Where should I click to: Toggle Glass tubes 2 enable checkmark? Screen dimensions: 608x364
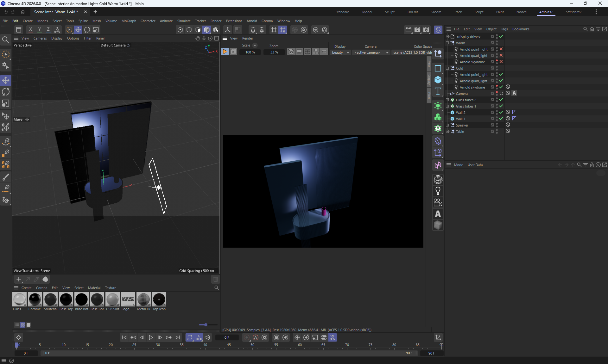pyautogui.click(x=501, y=100)
